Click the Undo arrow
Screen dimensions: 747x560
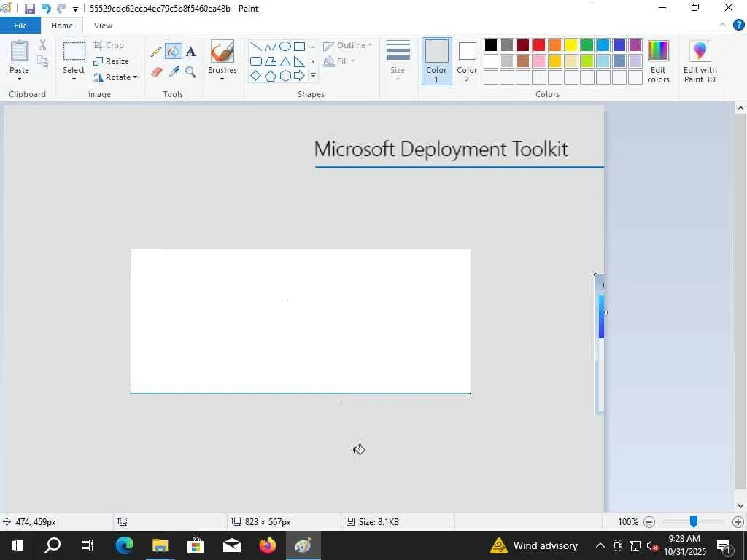pos(46,9)
